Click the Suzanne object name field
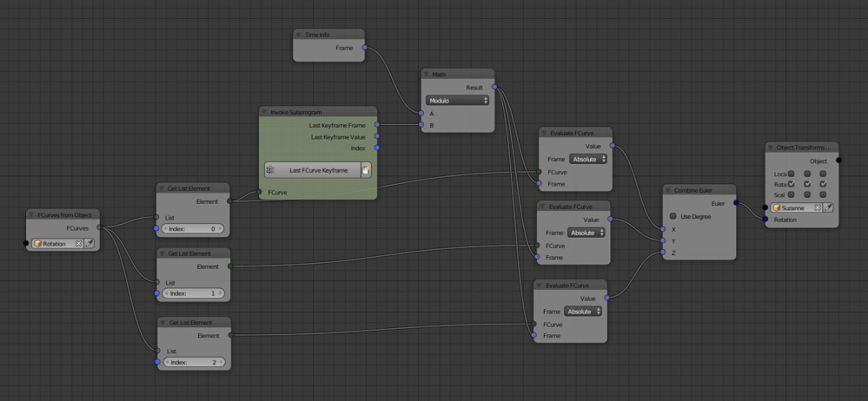The height and width of the screenshot is (401, 868). coord(797,207)
